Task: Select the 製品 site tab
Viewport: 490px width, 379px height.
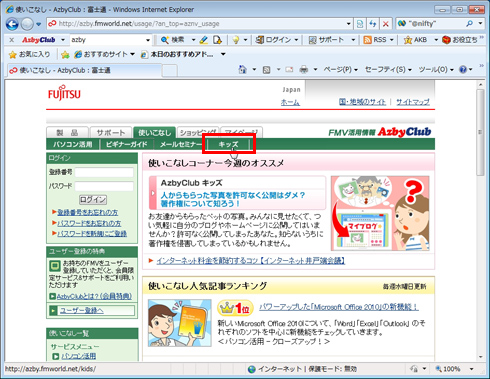Action: coord(67,133)
